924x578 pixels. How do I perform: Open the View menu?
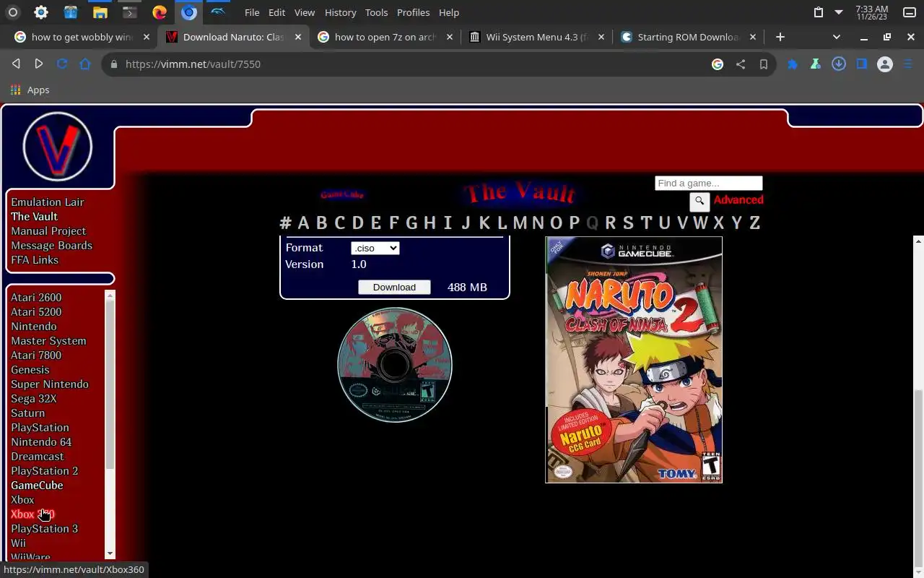point(305,12)
